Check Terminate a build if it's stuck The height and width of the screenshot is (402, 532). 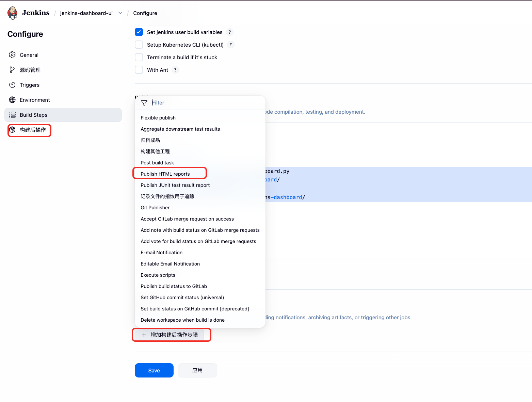(139, 57)
